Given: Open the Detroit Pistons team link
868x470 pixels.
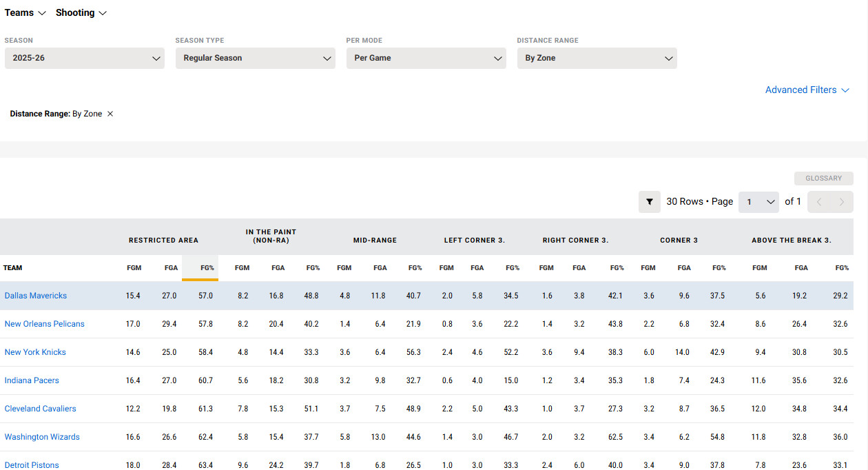Looking at the screenshot, I should [x=32, y=465].
